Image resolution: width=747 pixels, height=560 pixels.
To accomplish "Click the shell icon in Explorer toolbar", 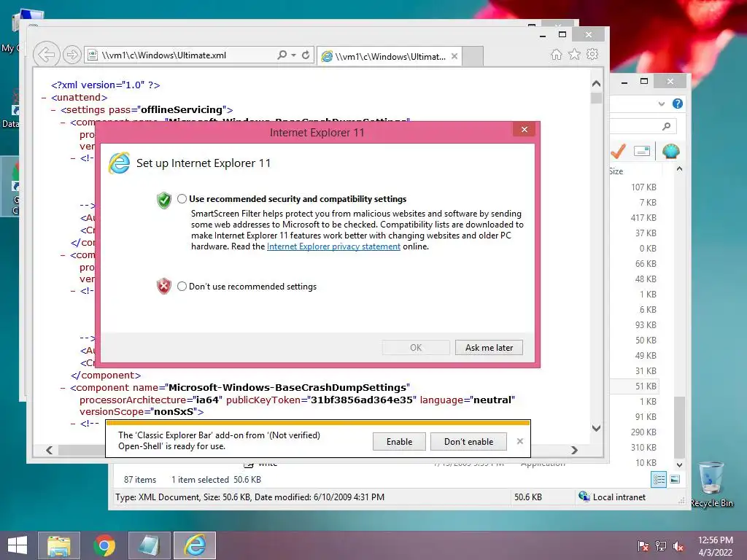I will click(671, 152).
